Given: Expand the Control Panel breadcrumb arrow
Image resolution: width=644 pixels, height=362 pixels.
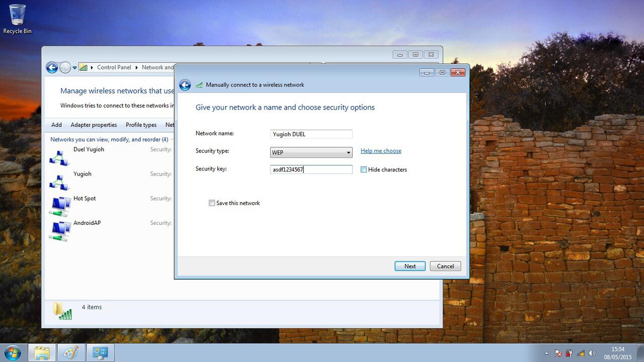Looking at the screenshot, I should [x=136, y=67].
